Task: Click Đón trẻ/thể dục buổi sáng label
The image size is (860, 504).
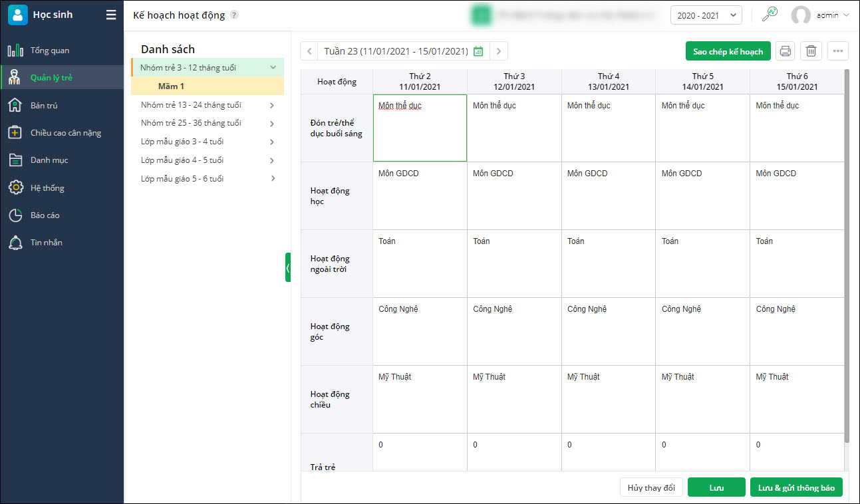Action: (x=337, y=128)
